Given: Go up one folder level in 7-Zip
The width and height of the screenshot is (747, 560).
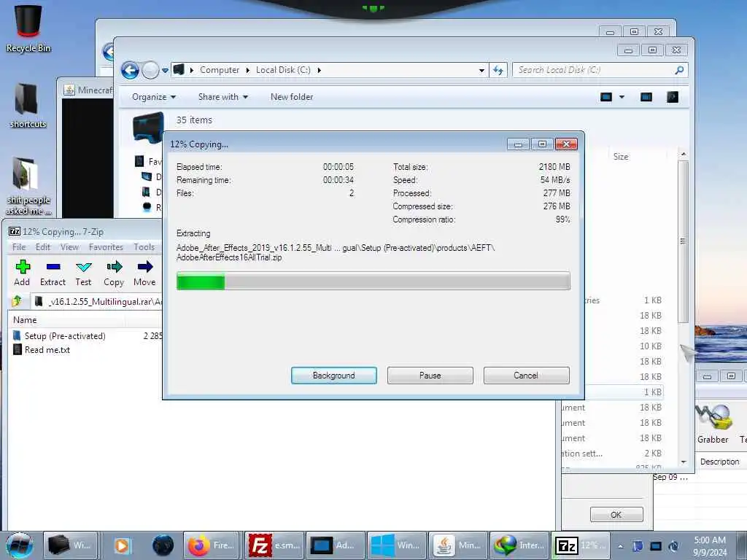Looking at the screenshot, I should click(18, 301).
